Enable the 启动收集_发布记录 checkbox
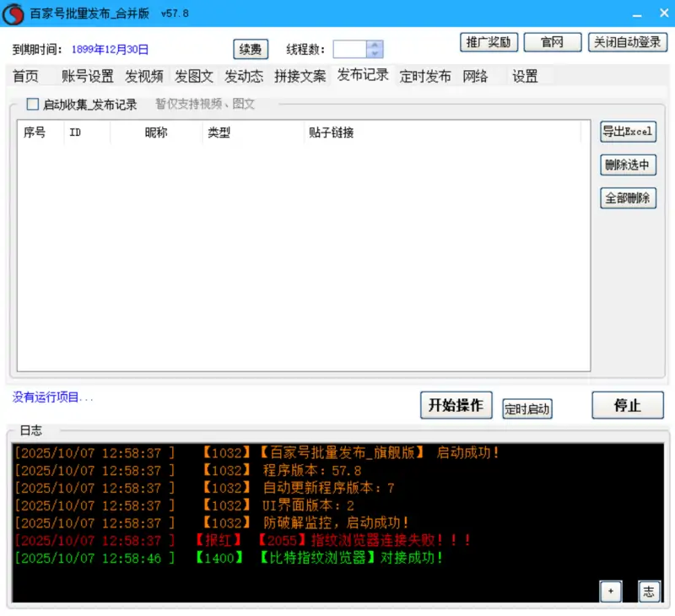 33,105
